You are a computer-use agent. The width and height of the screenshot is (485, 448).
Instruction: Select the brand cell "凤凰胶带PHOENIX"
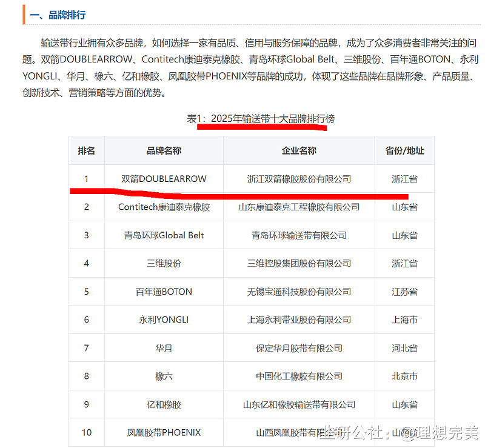click(164, 432)
